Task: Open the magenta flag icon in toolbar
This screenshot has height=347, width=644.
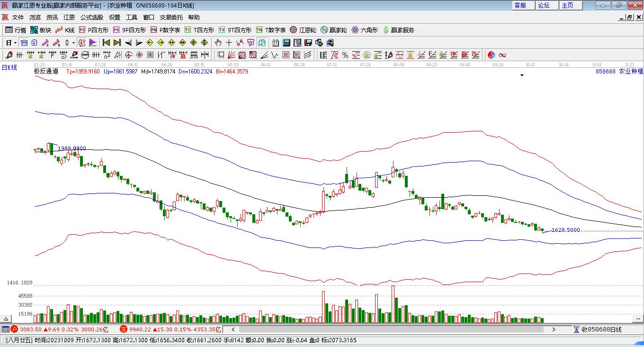Action: pos(93,43)
